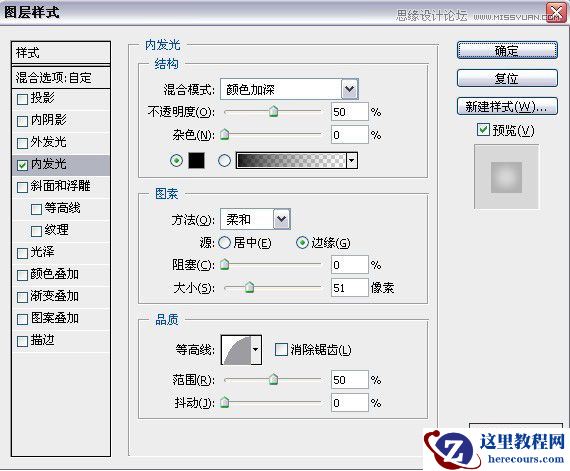Click the black-to-transparent gradient bar

click(x=292, y=160)
